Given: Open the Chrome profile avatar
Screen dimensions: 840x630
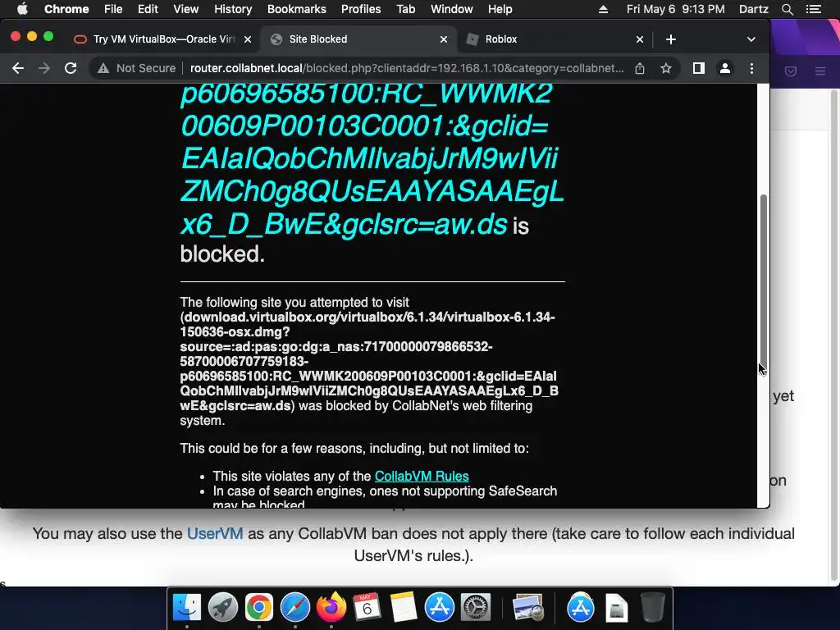Looking at the screenshot, I should pos(725,68).
